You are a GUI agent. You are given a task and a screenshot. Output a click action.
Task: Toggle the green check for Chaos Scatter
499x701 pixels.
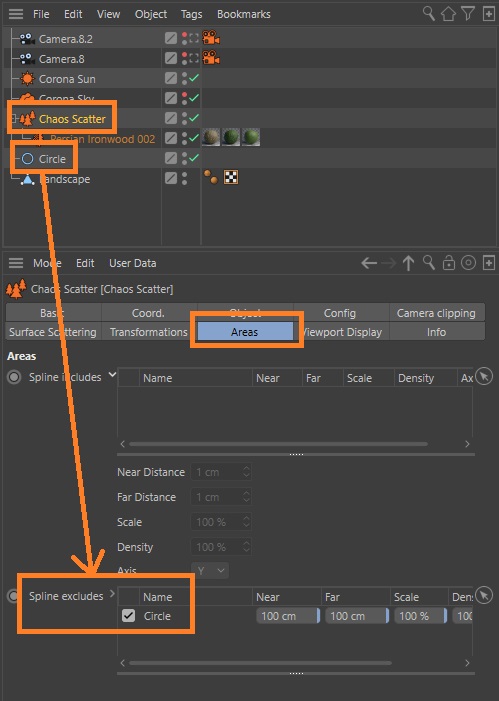(x=194, y=118)
